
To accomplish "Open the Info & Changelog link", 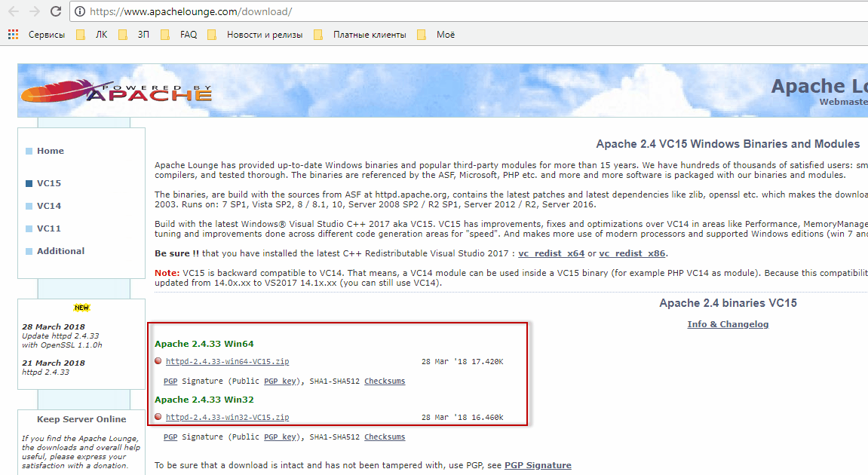I will [728, 324].
